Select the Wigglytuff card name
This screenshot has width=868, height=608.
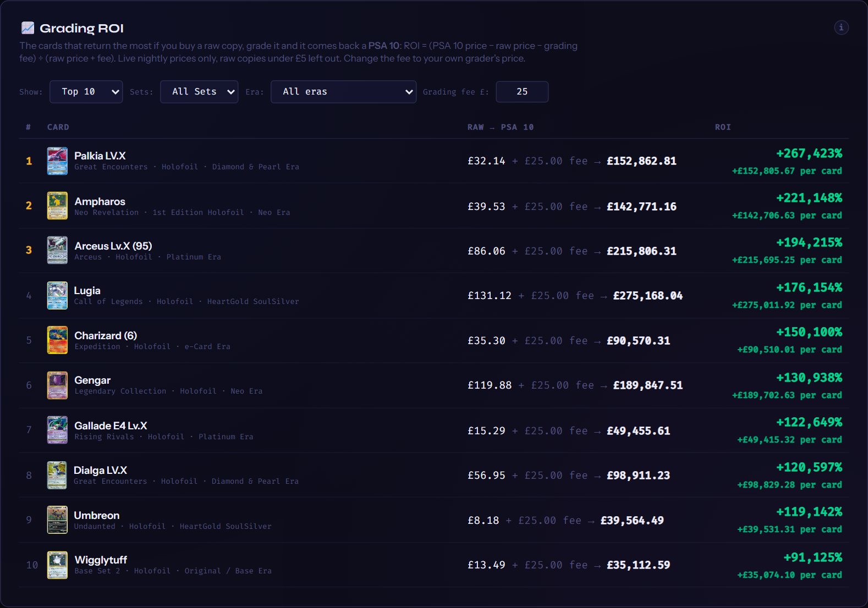101,560
